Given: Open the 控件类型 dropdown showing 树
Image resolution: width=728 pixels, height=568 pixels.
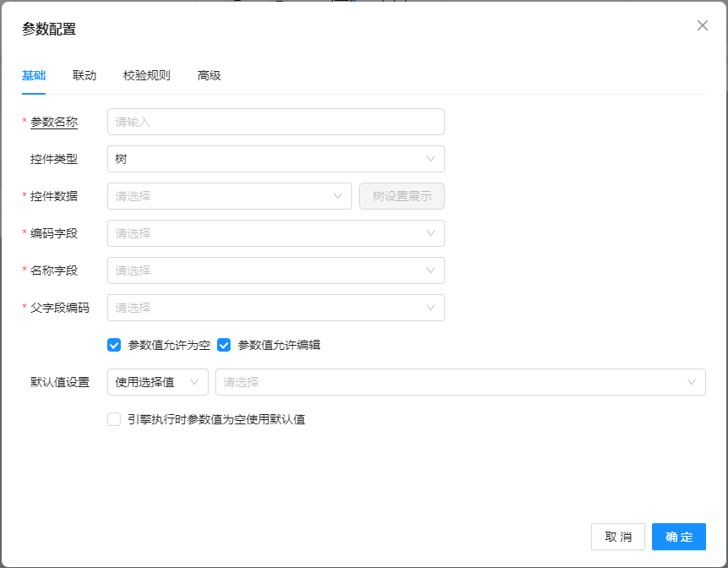Looking at the screenshot, I should coord(275,159).
